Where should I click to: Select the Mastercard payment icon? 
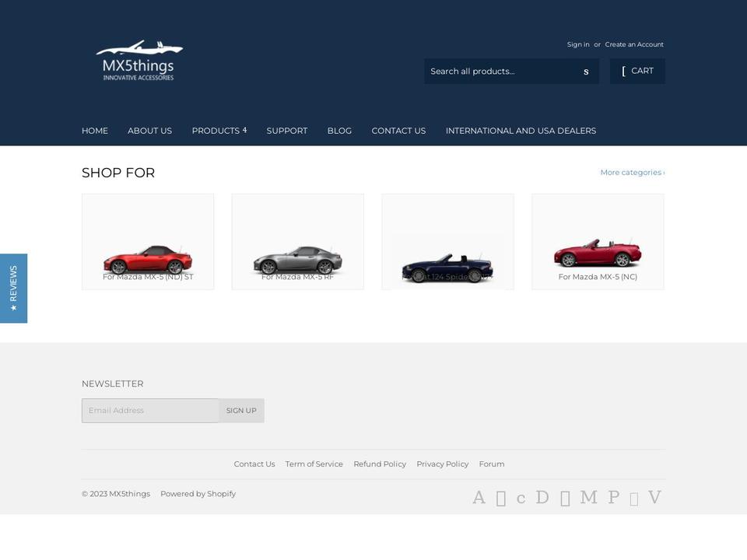pyautogui.click(x=589, y=497)
